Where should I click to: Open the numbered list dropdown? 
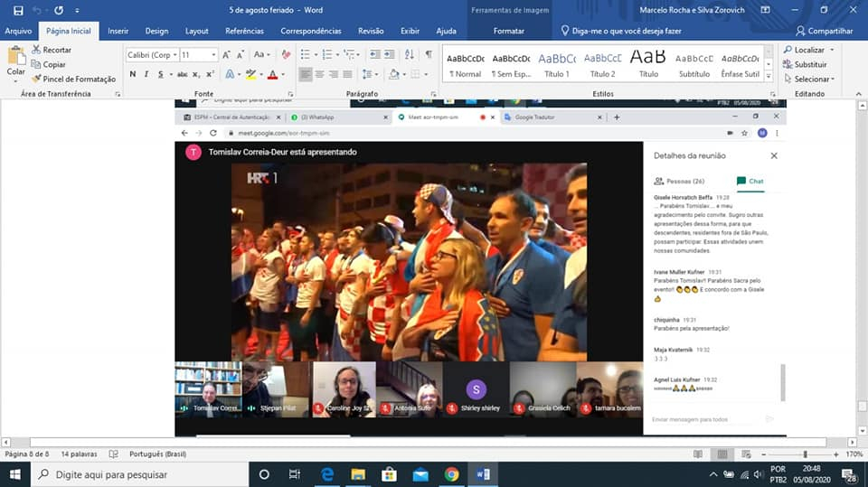(x=337, y=54)
